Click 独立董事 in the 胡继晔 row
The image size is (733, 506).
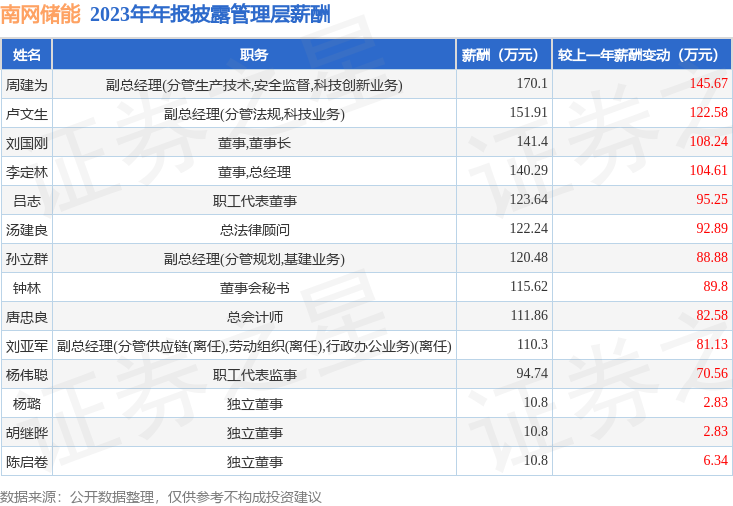(254, 433)
